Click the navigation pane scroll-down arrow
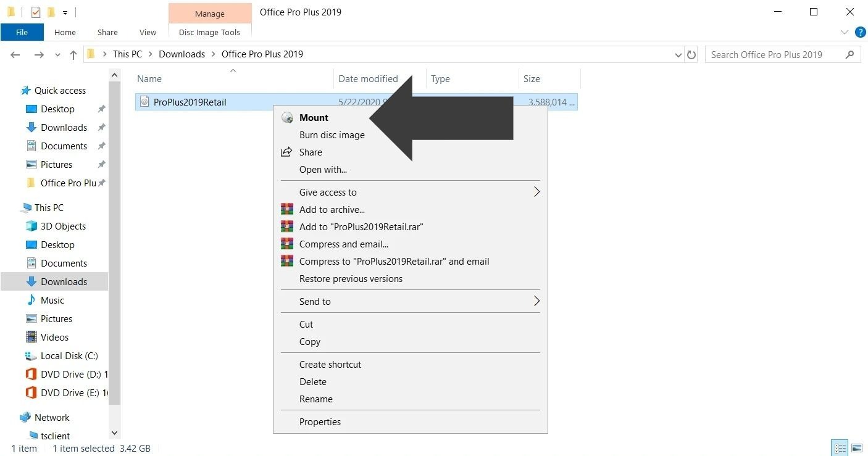 [x=114, y=433]
